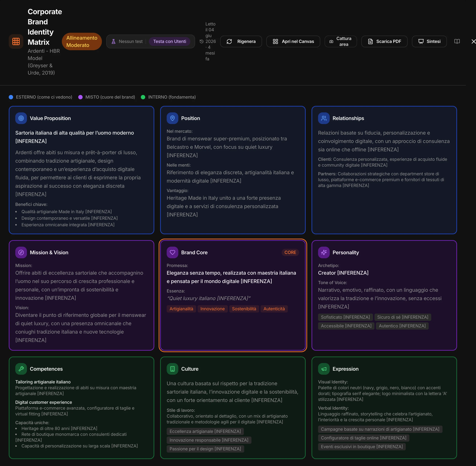Image resolution: width=476 pixels, height=466 pixels.
Task: Click the Position map pin icon
Action: point(172,118)
